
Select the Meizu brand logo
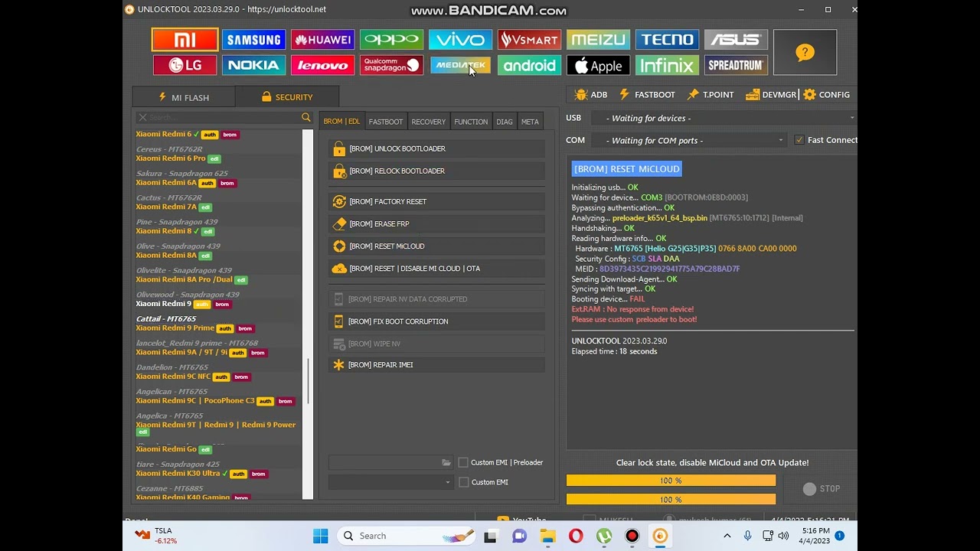click(x=598, y=40)
